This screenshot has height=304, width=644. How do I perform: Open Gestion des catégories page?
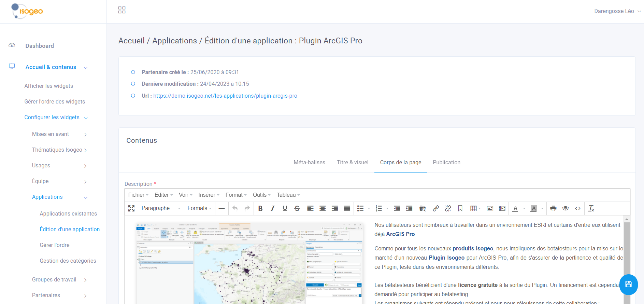(x=68, y=261)
